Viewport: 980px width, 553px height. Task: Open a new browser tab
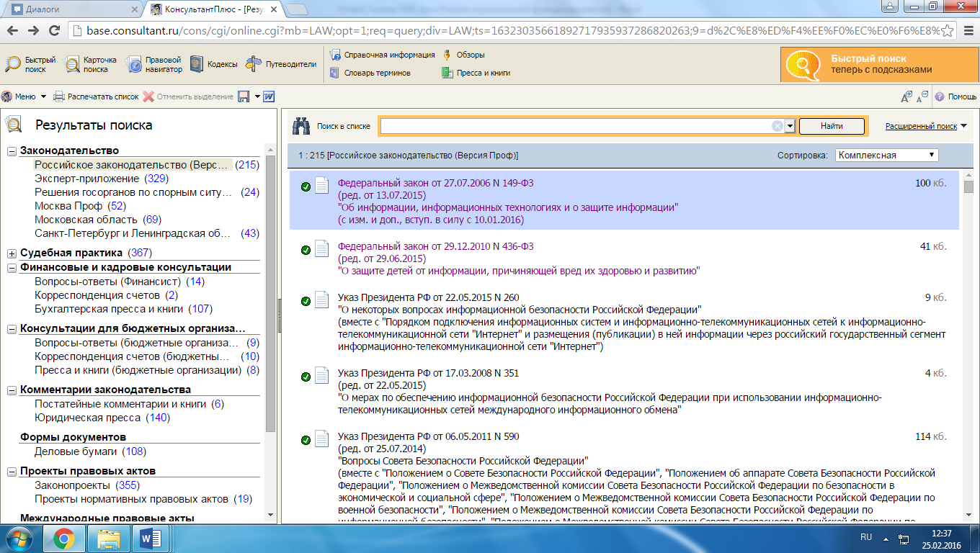click(x=297, y=9)
